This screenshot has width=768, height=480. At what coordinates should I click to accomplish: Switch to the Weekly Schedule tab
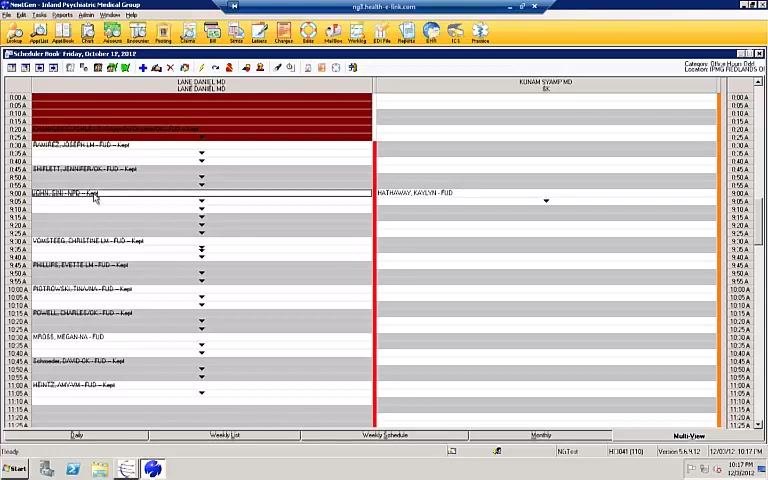(x=384, y=435)
